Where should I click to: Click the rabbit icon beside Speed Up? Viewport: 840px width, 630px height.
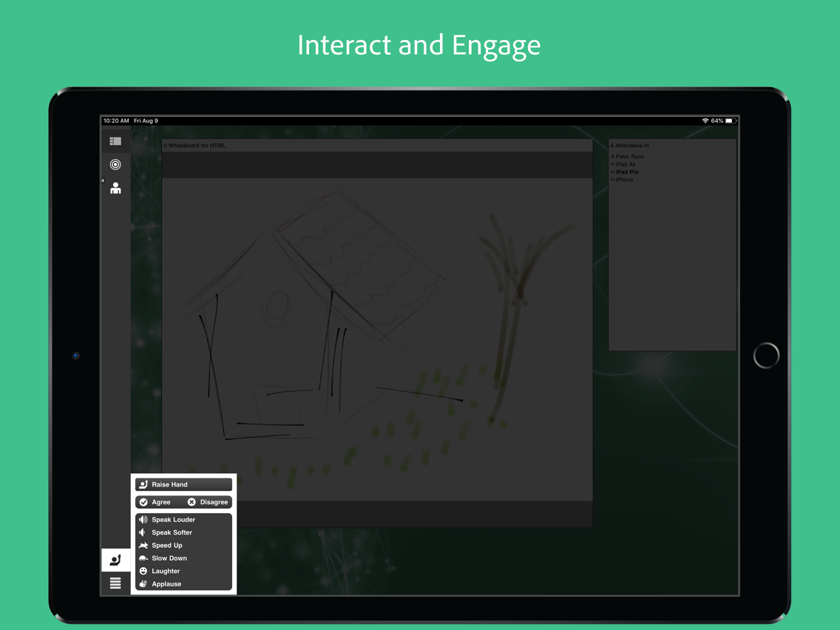pos(143,546)
